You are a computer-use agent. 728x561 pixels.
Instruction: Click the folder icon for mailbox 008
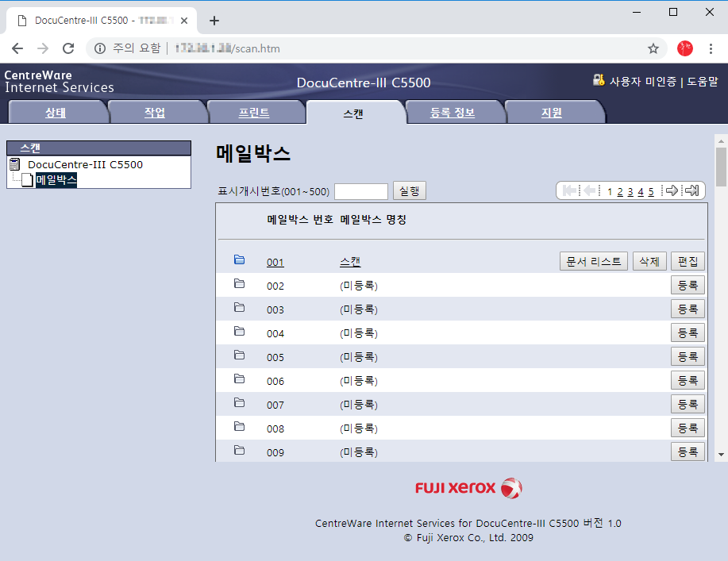[239, 426]
